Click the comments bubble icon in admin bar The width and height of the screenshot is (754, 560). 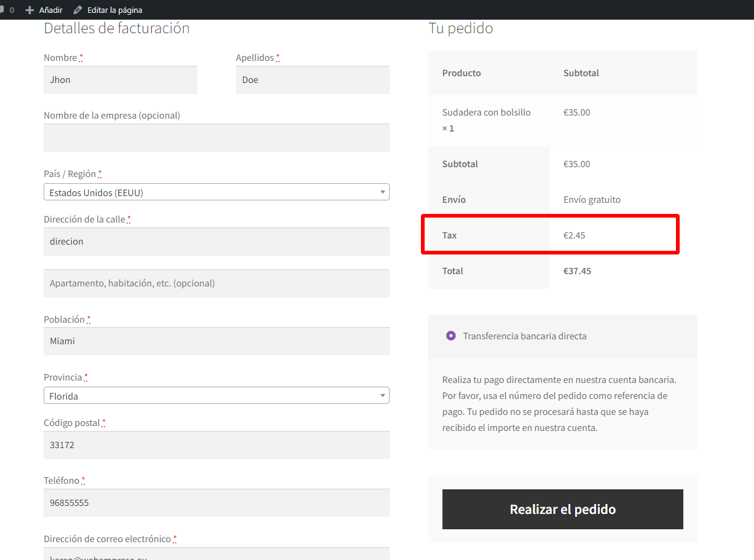2,10
